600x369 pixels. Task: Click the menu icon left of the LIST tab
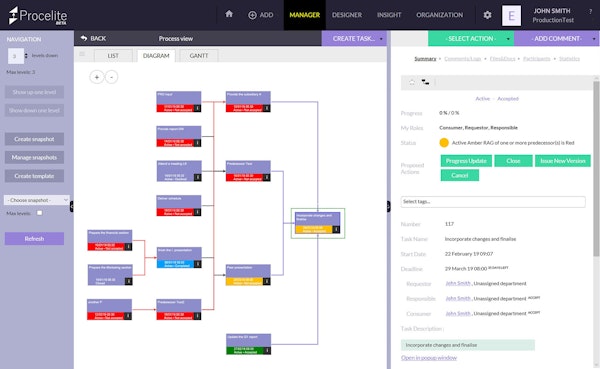(x=82, y=54)
